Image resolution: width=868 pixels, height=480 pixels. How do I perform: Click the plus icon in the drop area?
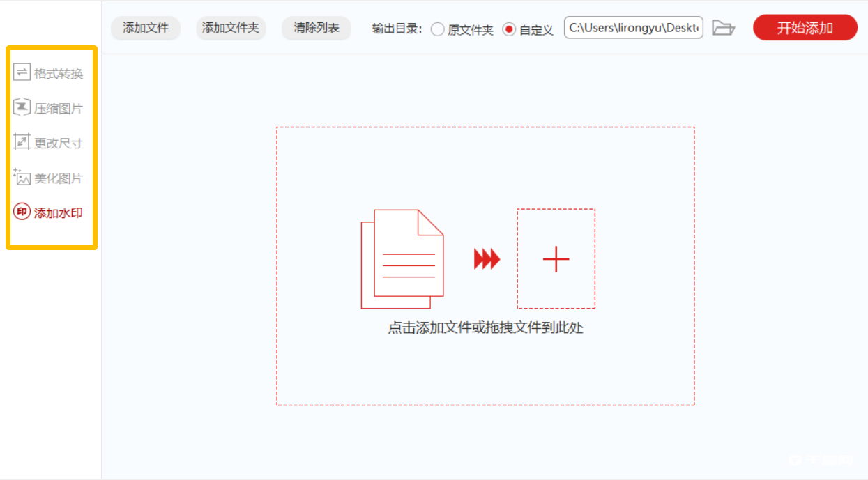coord(556,259)
